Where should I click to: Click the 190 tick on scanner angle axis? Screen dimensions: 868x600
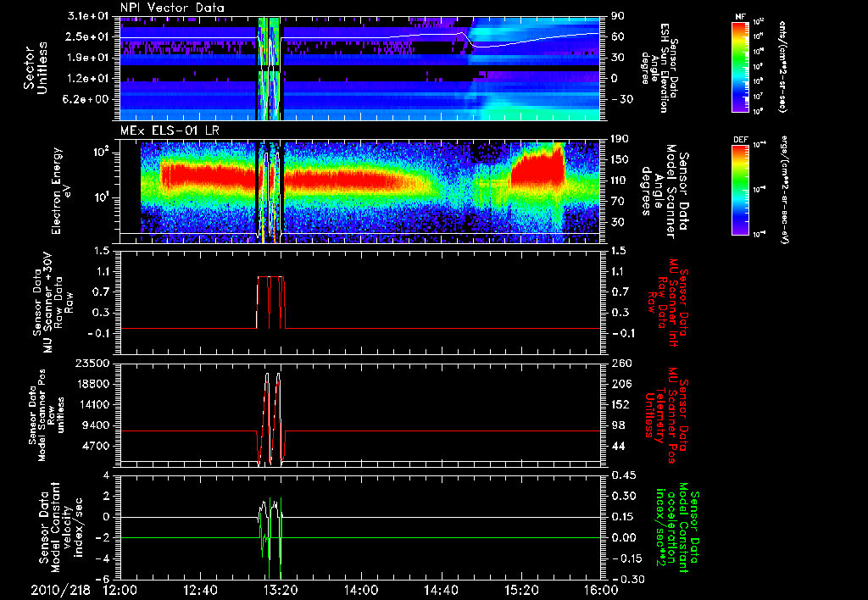[620, 139]
